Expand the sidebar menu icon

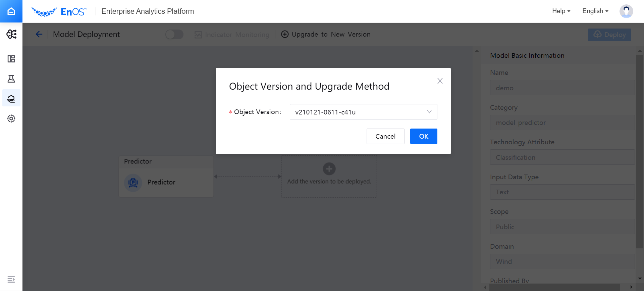[x=11, y=279]
